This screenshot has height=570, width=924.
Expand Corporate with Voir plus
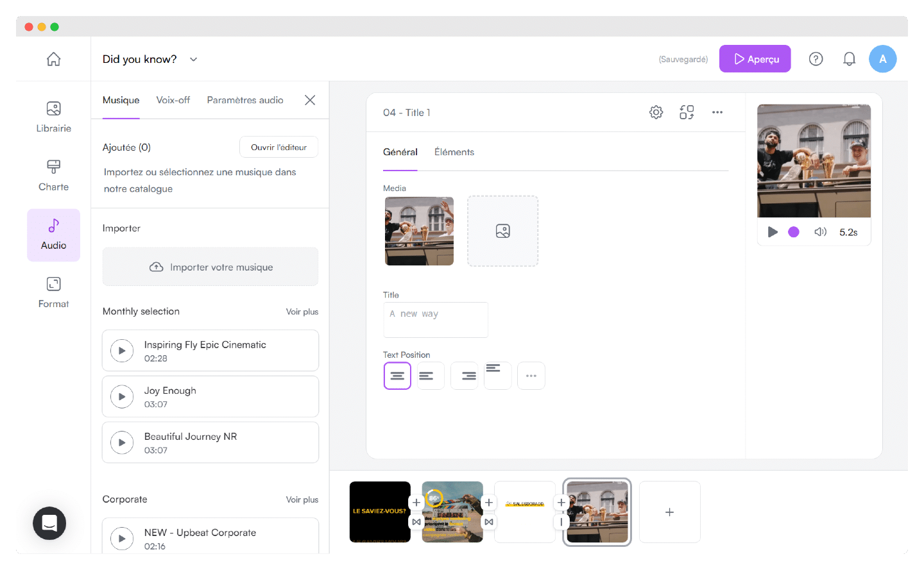pyautogui.click(x=302, y=499)
